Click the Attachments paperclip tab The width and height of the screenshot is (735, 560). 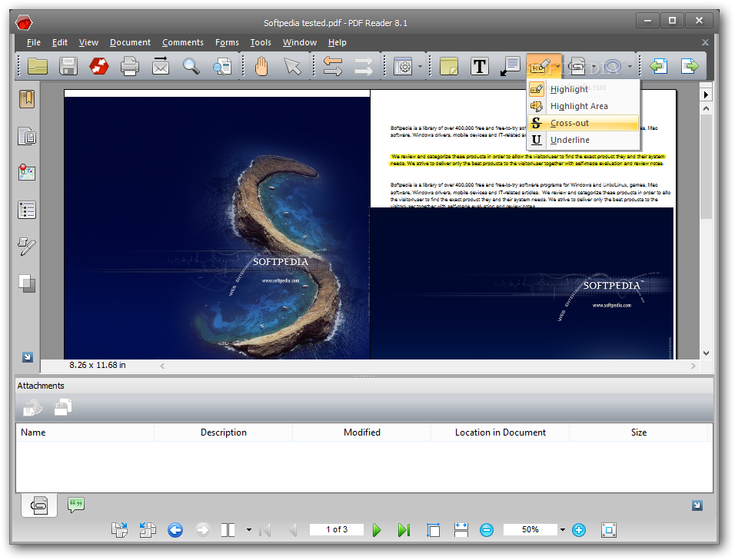(x=39, y=505)
